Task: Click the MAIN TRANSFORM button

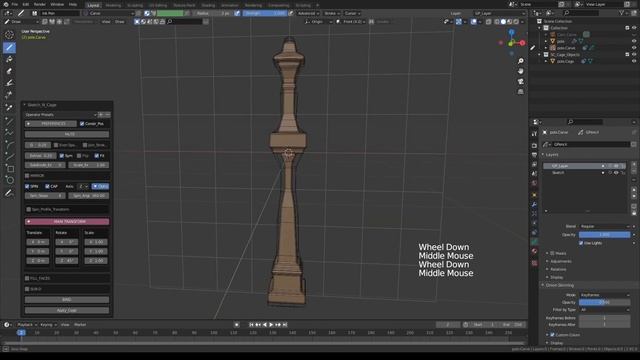Action: tap(67, 222)
